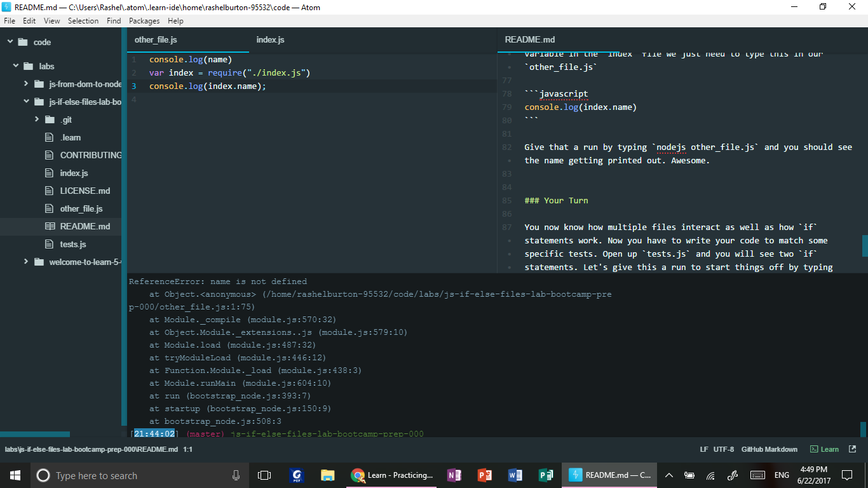This screenshot has width=868, height=488.
Task: Select the README.md tab in right pane
Action: [530, 39]
